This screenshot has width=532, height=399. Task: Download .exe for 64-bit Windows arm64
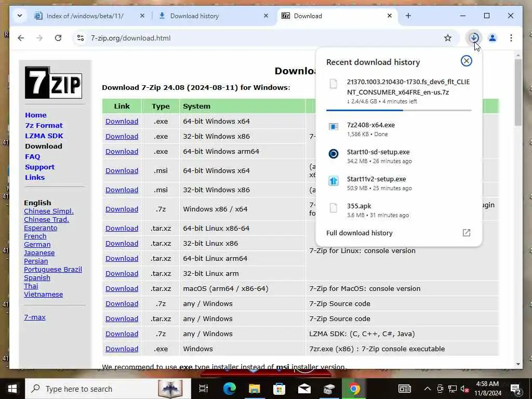[x=122, y=151]
